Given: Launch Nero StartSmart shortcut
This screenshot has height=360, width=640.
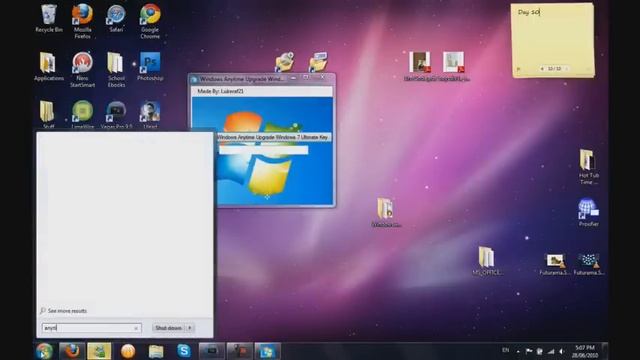Looking at the screenshot, I should [x=82, y=69].
